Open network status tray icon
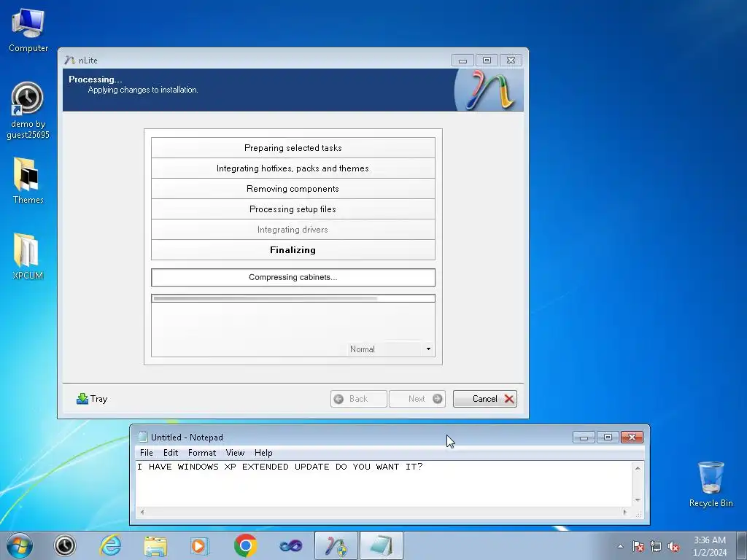747x560 pixels. point(656,546)
